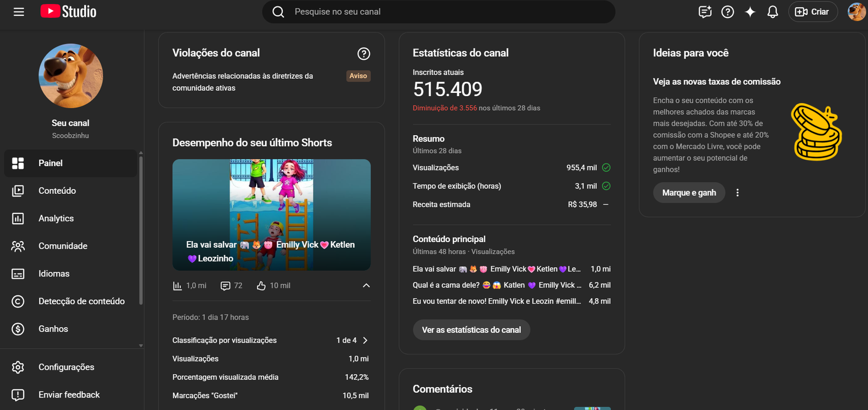868x410 pixels.
Task: Click the Visualizações green check icon
Action: coord(607,168)
